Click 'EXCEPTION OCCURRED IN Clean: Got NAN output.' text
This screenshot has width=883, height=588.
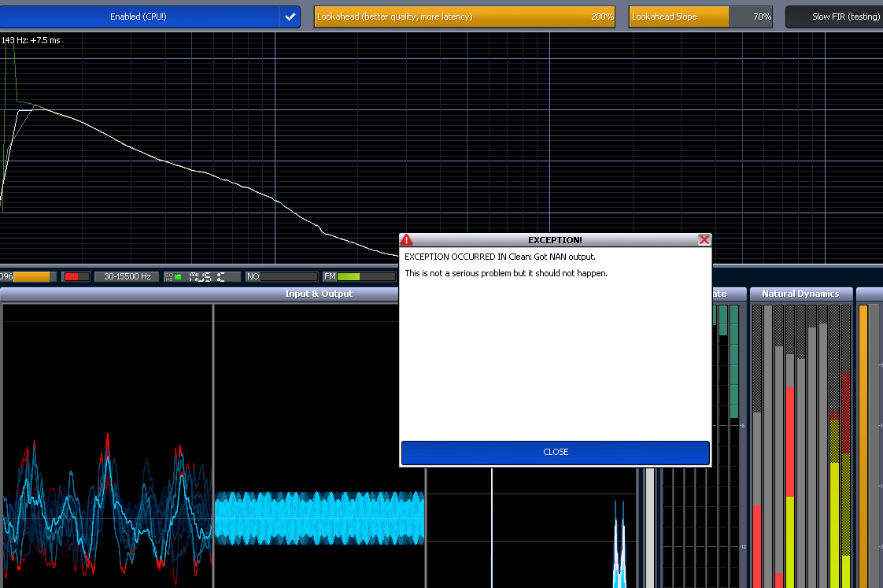click(x=500, y=257)
